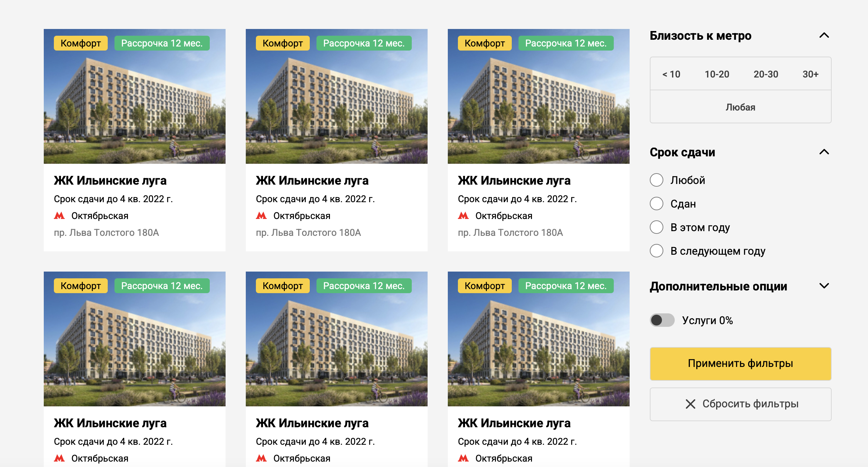This screenshot has height=467, width=868.
Task: Click Рассрочка 12 мес. badge on bottom-middle card
Action: point(364,286)
